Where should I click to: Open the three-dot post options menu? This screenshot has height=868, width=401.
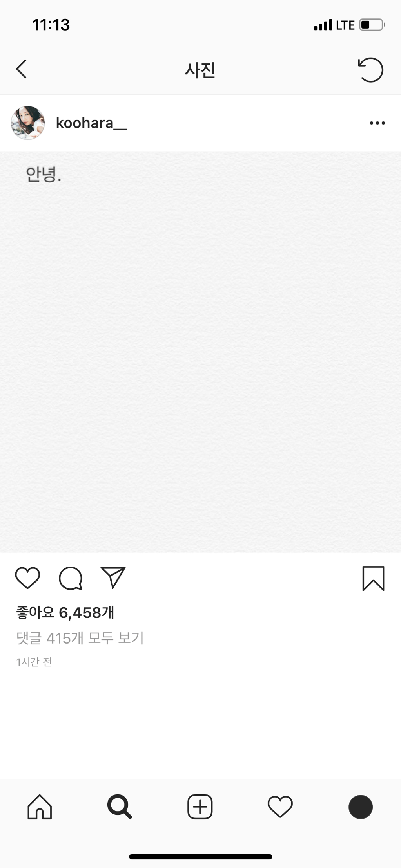point(377,123)
